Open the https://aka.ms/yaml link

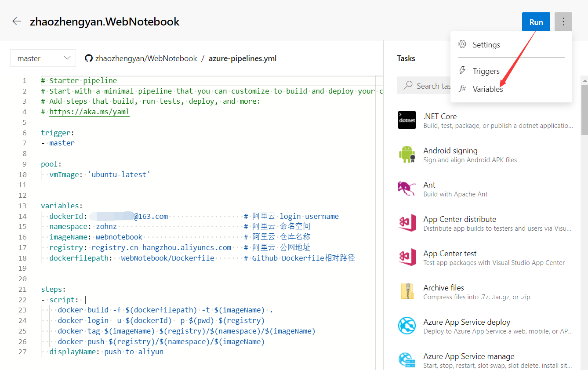(x=89, y=112)
